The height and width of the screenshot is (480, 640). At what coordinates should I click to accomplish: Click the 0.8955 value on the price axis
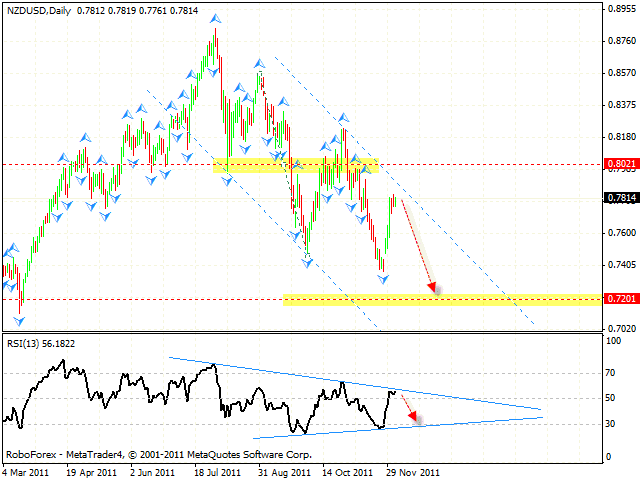[621, 9]
